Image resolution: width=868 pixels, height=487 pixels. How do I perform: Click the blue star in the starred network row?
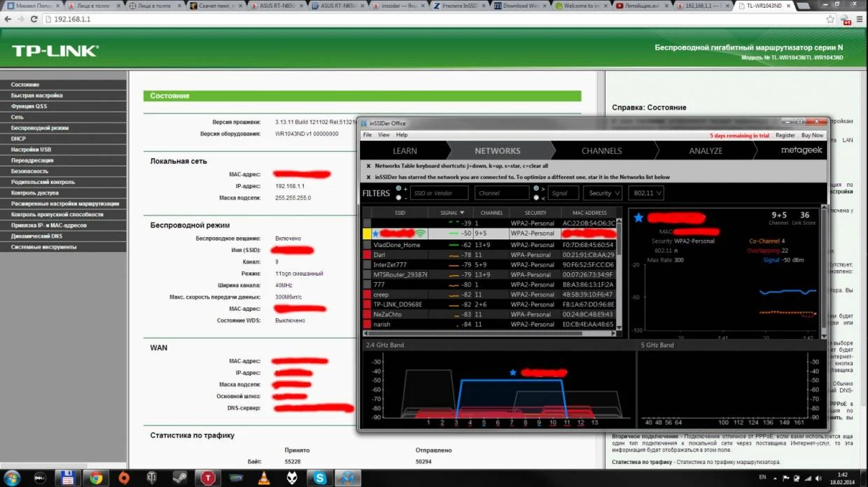(x=375, y=233)
